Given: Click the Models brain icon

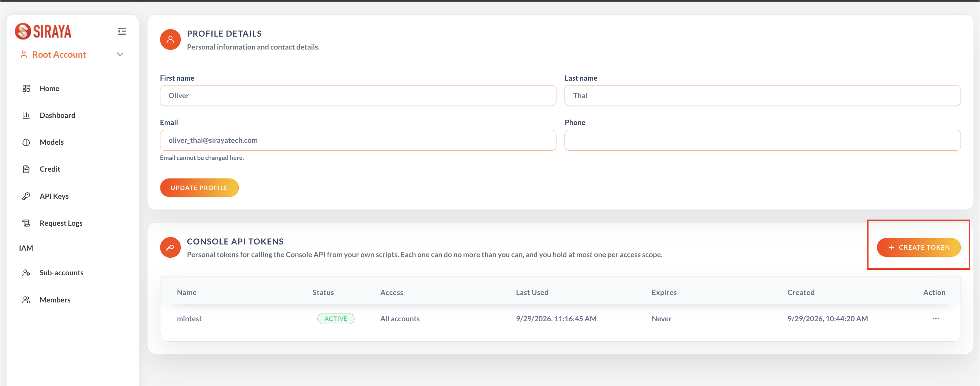Looking at the screenshot, I should [x=26, y=142].
